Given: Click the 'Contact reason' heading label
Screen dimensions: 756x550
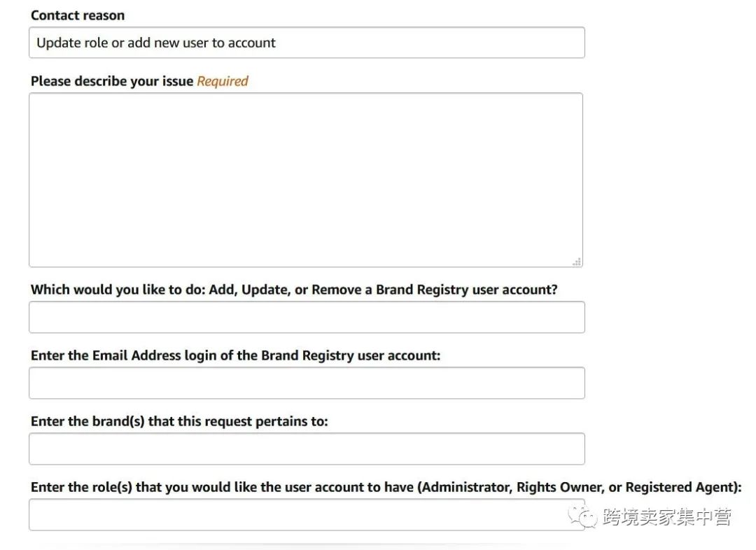Looking at the screenshot, I should [x=78, y=15].
